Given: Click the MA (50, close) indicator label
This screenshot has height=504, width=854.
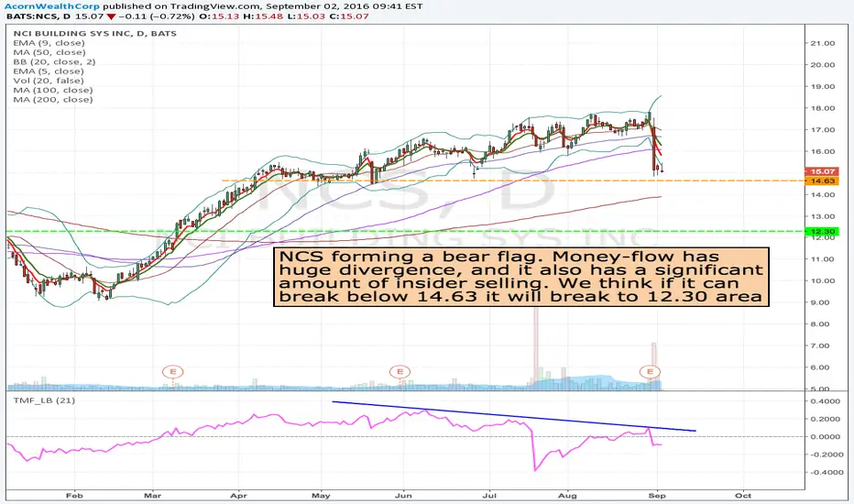Looking at the screenshot, I should [x=49, y=52].
